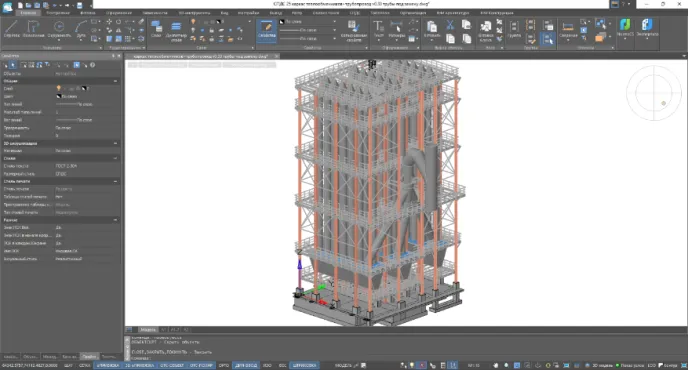
Task: Select the Текст text tool
Action: 378,29
